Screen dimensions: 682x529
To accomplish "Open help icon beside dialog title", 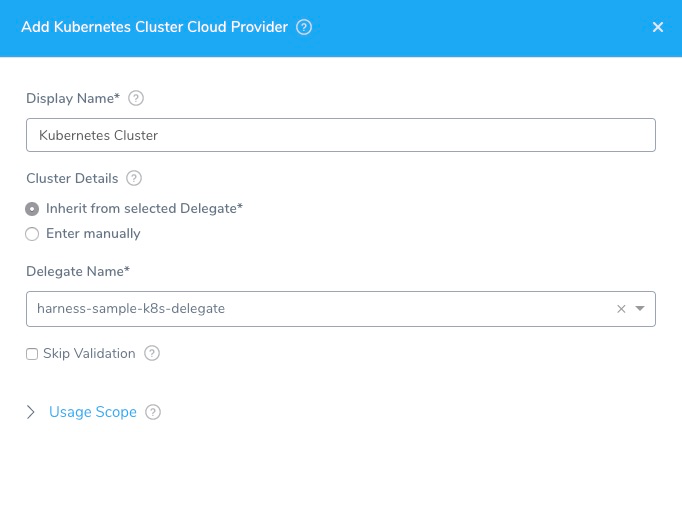I will [x=304, y=27].
